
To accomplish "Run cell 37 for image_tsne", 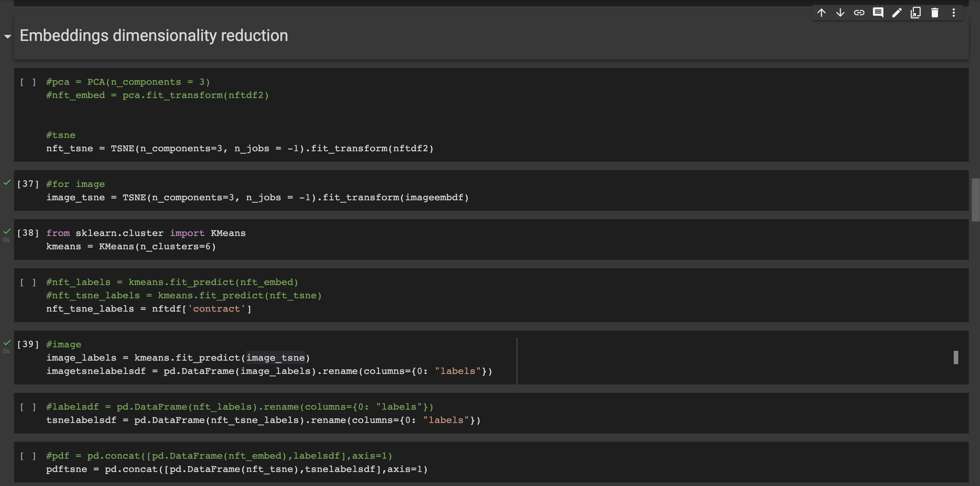I will 28,184.
